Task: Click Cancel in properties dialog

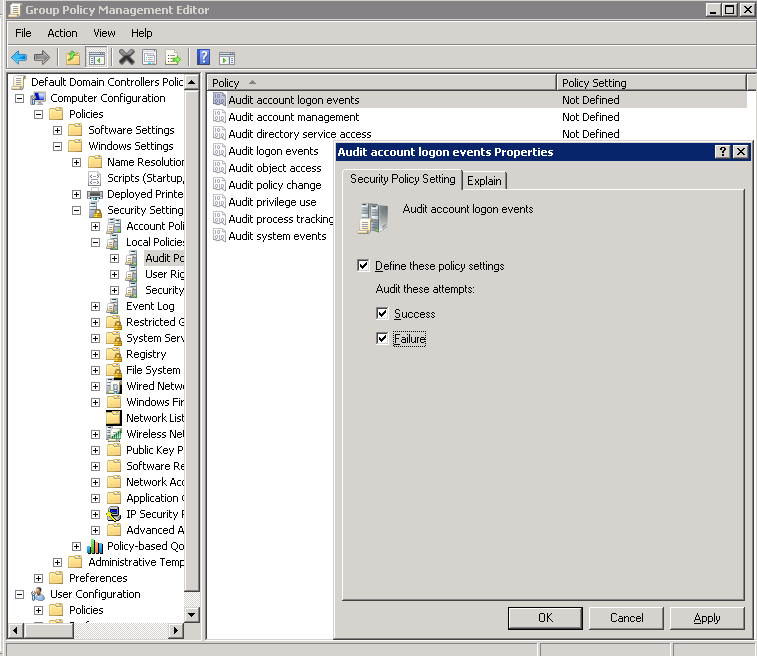Action: click(x=626, y=618)
